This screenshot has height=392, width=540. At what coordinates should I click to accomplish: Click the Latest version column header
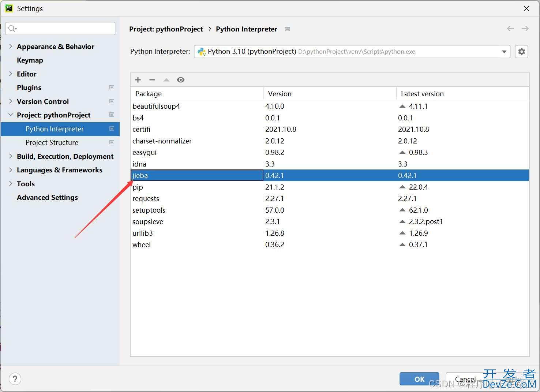[463, 94]
